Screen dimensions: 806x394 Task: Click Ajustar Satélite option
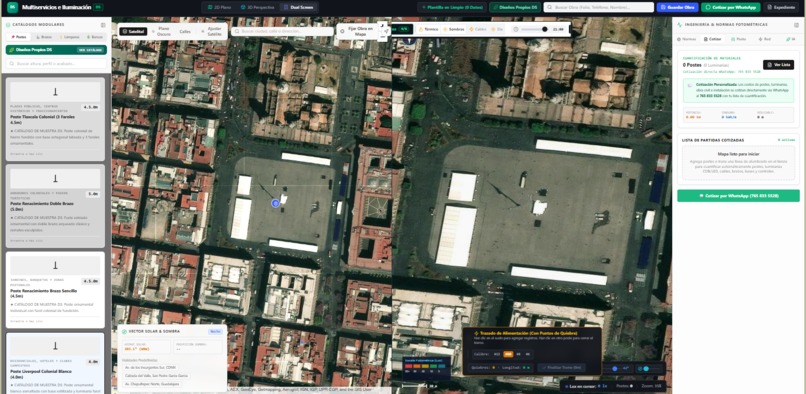[x=211, y=31]
